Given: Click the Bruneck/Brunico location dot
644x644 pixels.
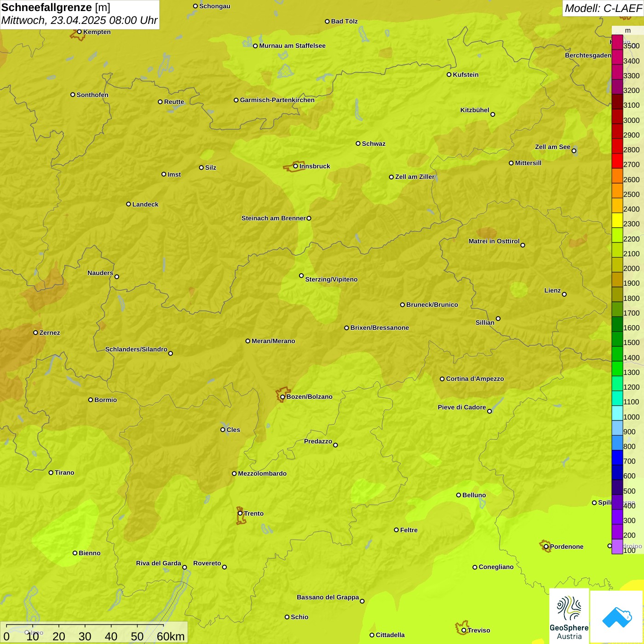Looking at the screenshot, I should coord(402,305).
